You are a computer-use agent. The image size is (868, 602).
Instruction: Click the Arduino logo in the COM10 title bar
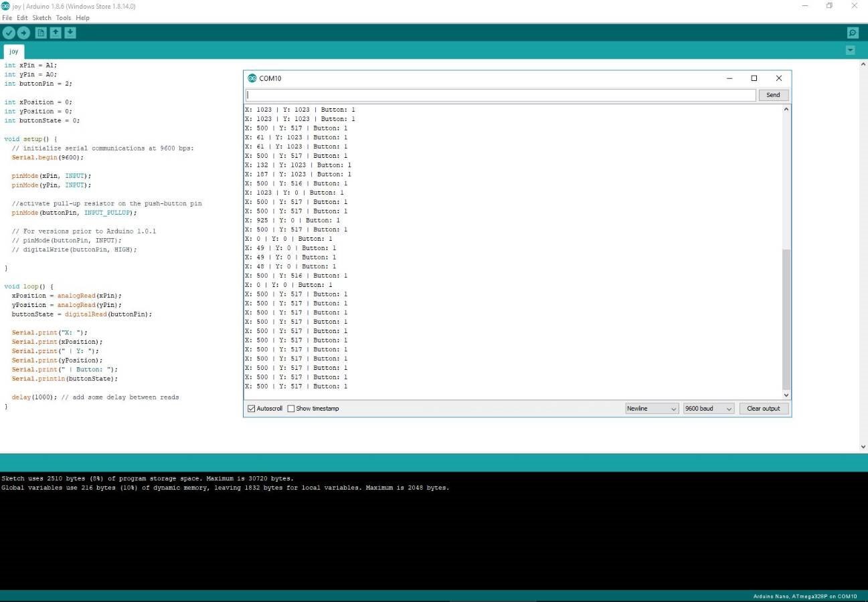[252, 78]
